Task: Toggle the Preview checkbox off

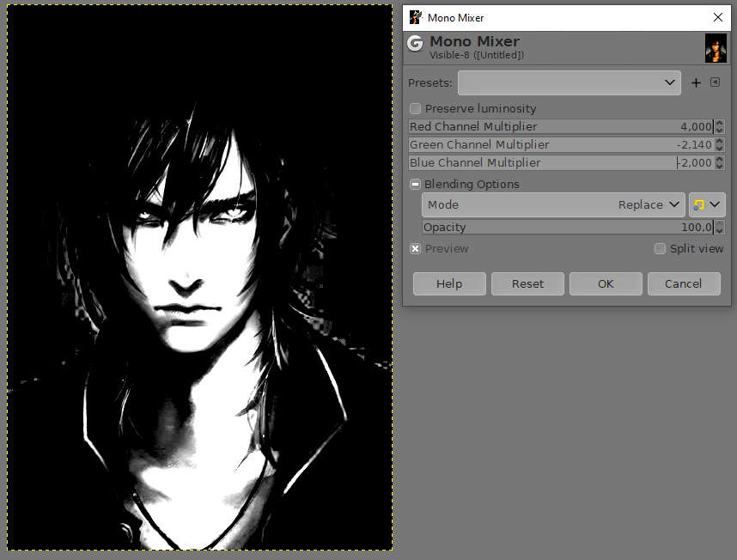Action: (x=416, y=249)
